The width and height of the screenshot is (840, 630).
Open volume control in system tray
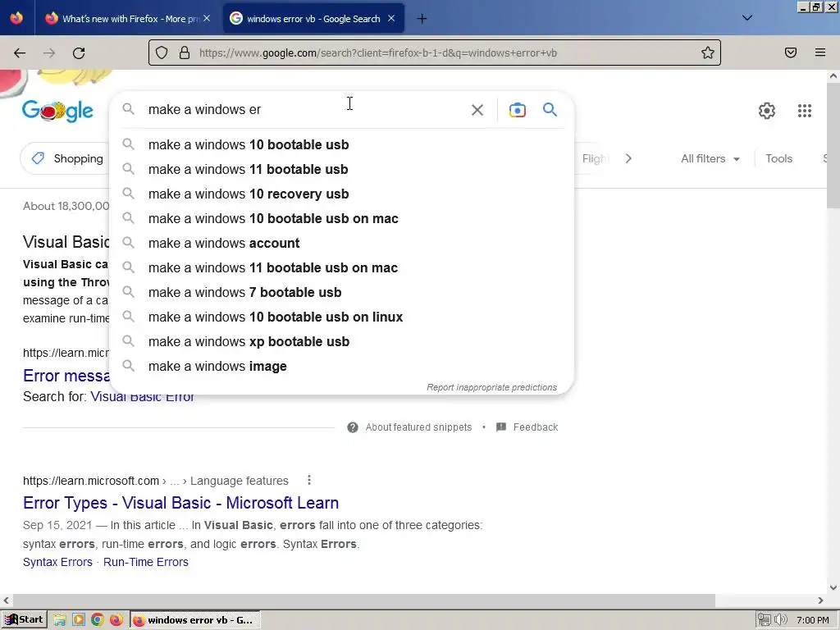[x=781, y=620]
